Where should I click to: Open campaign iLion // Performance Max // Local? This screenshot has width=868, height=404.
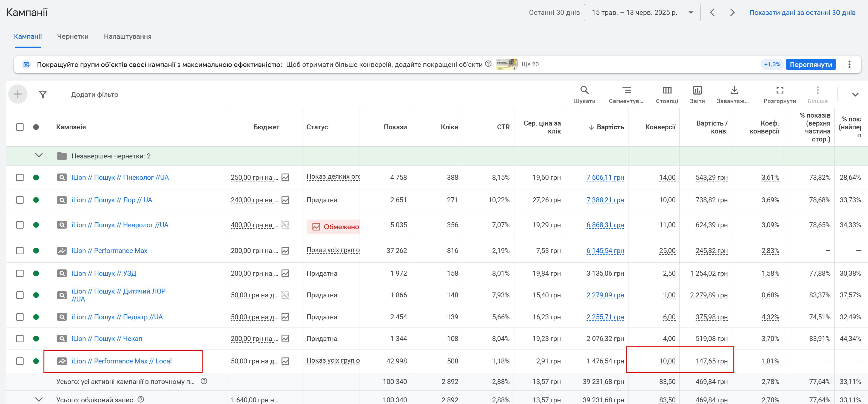click(121, 361)
